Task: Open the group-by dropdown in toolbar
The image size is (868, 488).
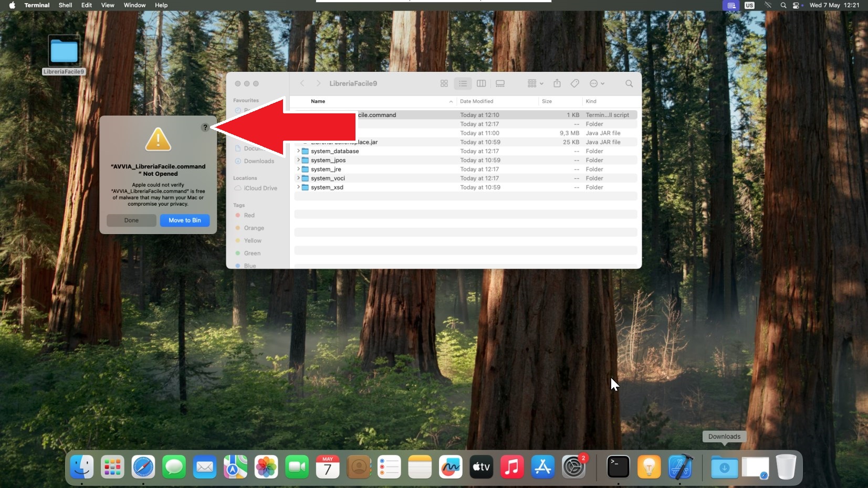Action: (535, 83)
